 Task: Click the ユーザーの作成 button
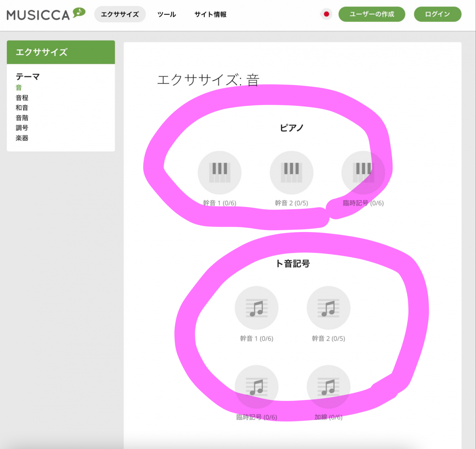coord(372,14)
